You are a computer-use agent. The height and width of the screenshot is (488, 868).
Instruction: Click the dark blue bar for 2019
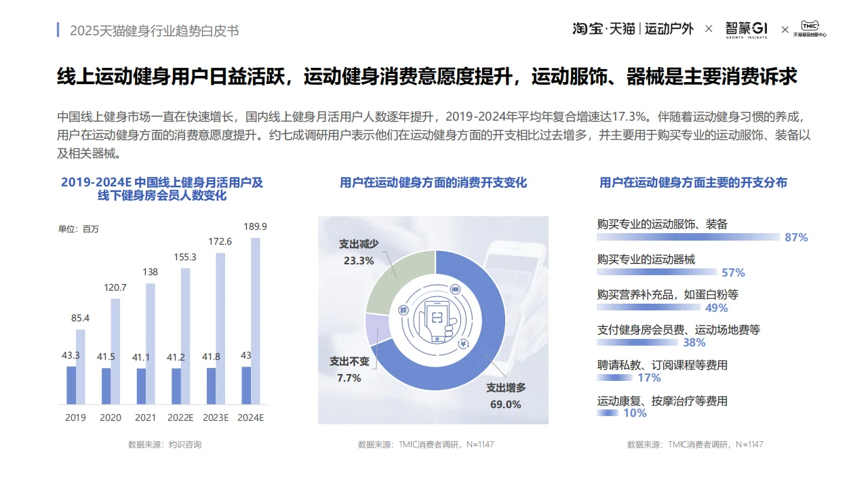point(71,386)
